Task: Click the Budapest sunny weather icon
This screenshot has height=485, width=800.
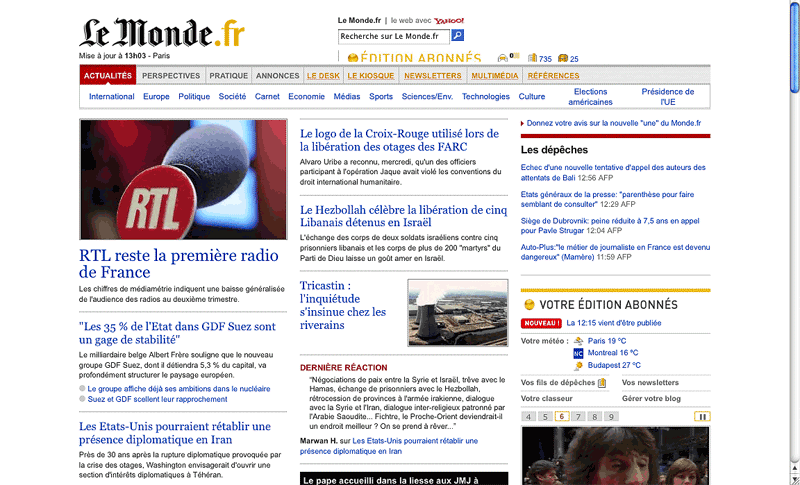Action: pos(578,366)
